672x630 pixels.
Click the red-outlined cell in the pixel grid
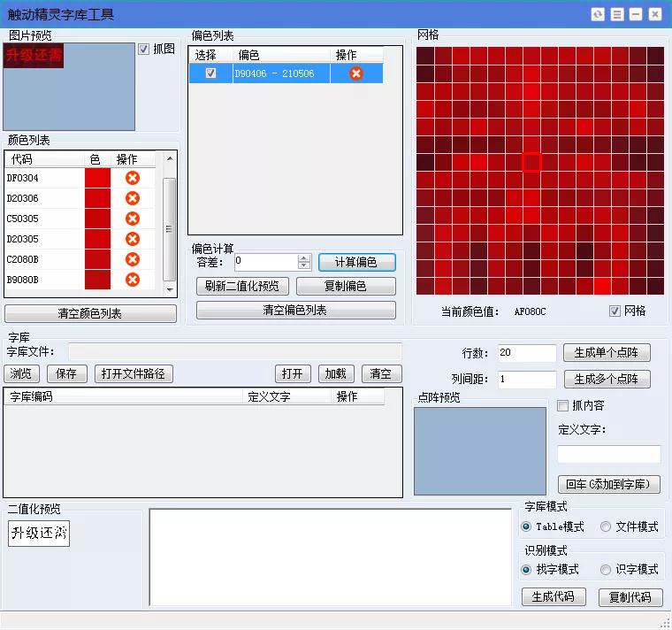coord(532,162)
